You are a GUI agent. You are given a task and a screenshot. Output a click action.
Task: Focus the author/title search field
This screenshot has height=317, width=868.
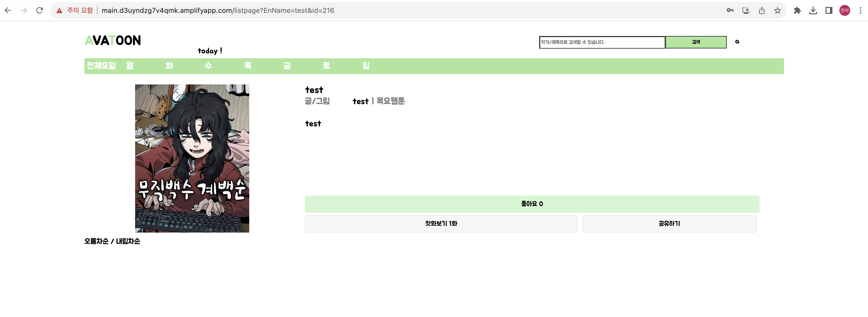coord(602,42)
